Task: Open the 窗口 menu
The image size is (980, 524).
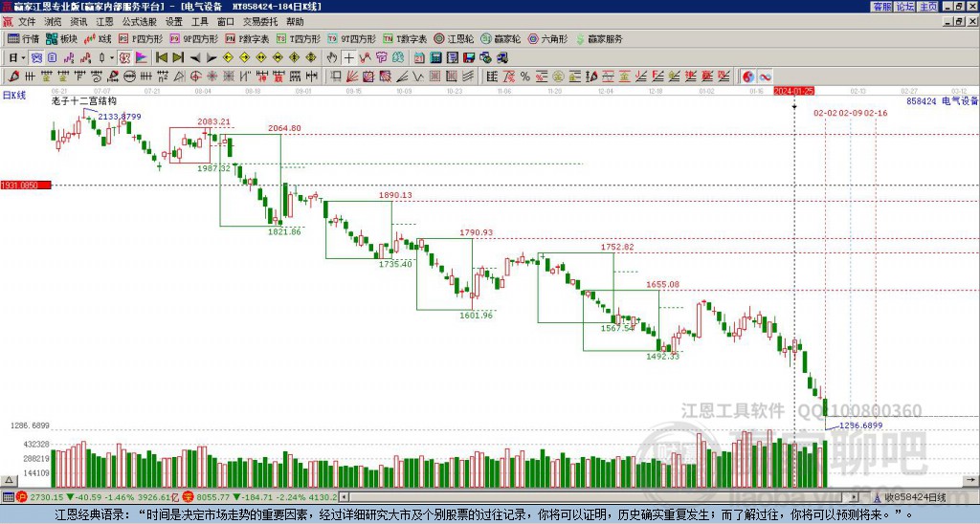Action: 226,22
